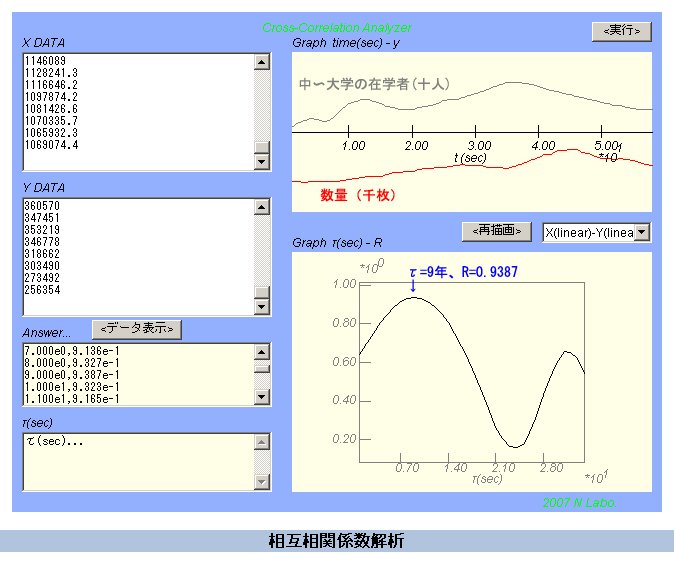Click inside the τ(sec) text area

(138, 462)
